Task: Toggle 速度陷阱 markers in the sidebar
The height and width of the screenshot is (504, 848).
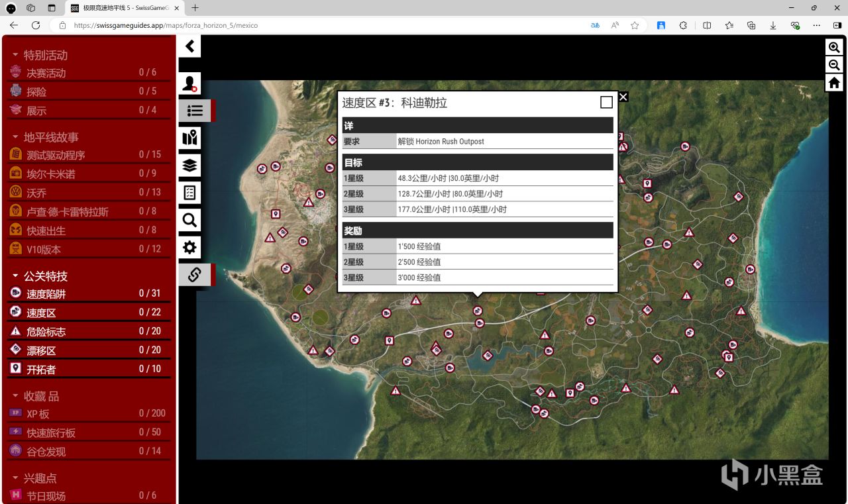Action: [x=46, y=294]
